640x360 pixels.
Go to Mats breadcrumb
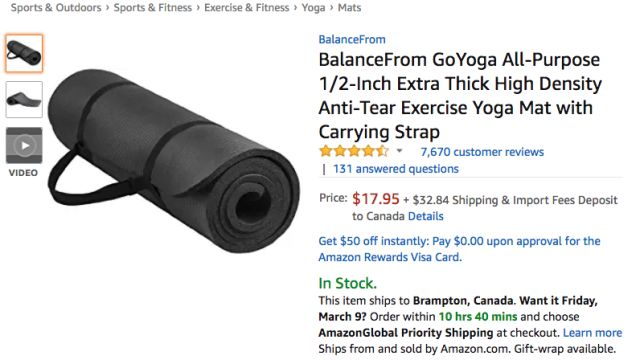click(x=349, y=8)
